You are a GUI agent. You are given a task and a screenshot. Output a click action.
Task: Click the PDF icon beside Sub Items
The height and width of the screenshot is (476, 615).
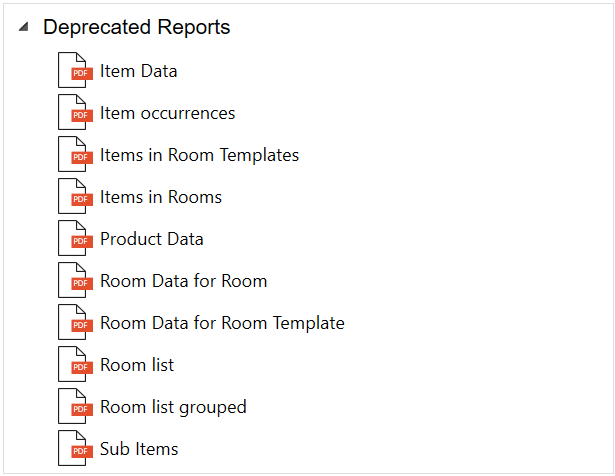[x=74, y=449]
